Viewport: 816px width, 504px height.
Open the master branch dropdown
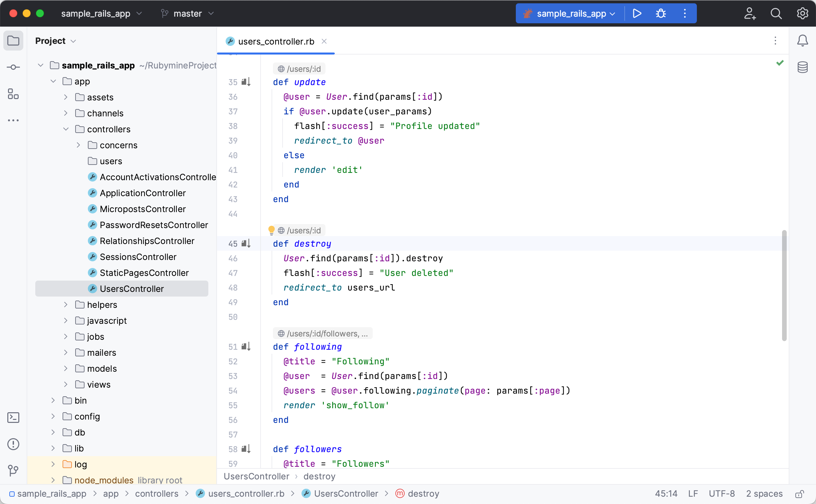(187, 13)
